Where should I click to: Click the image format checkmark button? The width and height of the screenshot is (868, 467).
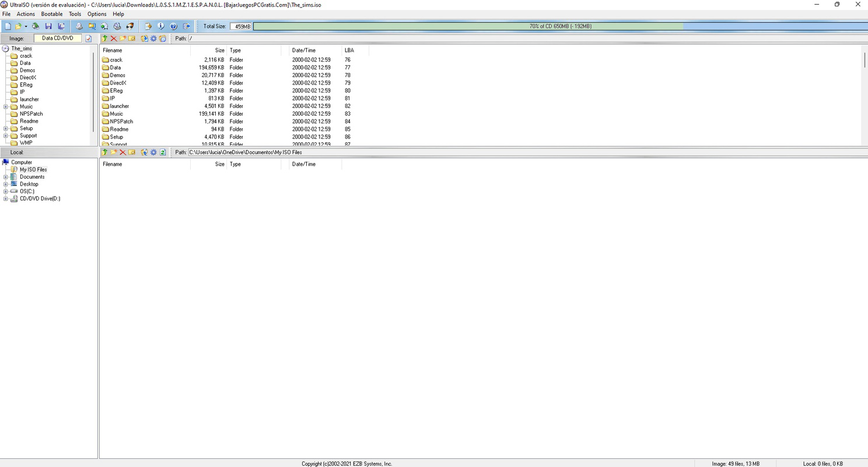click(88, 38)
